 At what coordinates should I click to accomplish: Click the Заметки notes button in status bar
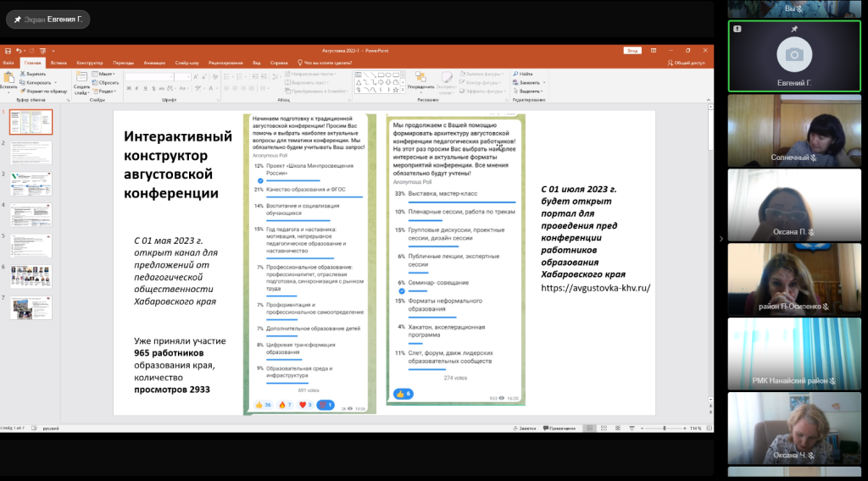[524, 428]
